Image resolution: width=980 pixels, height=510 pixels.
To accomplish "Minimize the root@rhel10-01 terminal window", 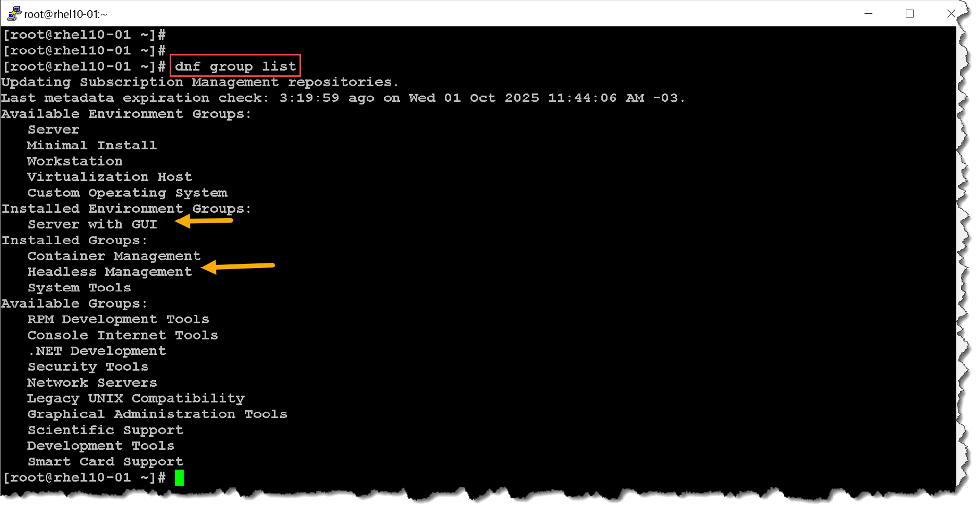I will 868,14.
